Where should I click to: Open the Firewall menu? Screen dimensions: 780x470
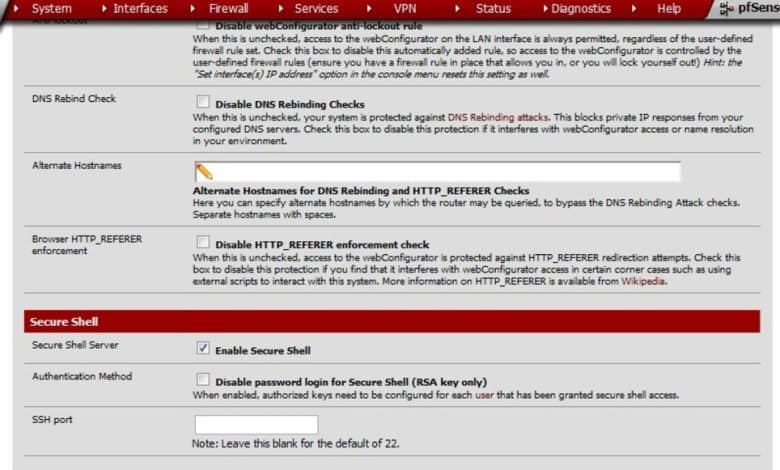(228, 8)
